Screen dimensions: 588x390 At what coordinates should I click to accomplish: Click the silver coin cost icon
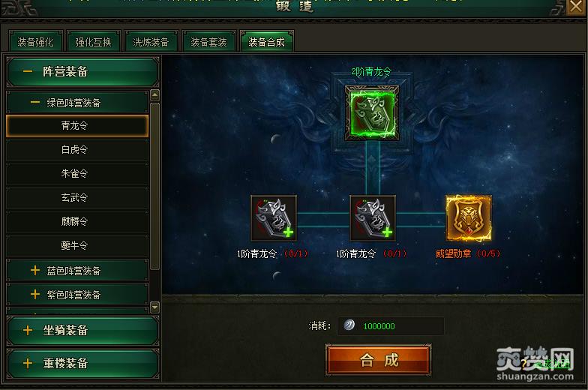click(349, 325)
